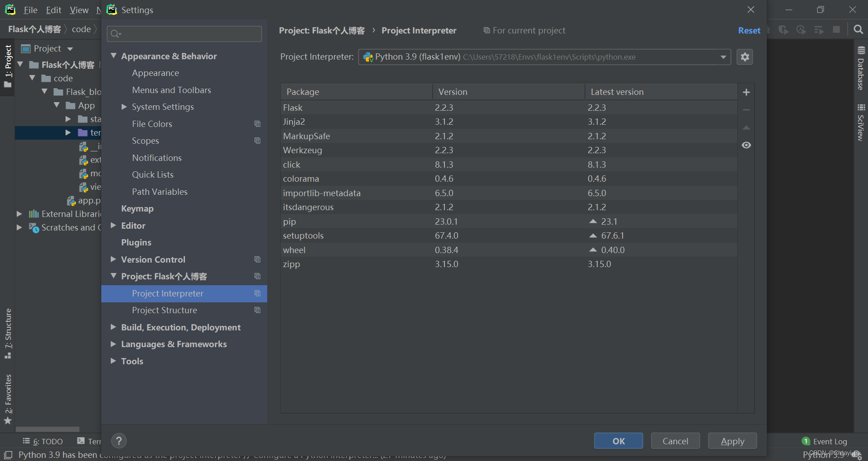The image size is (868, 461).
Task: Click in the settings search field
Action: (184, 34)
